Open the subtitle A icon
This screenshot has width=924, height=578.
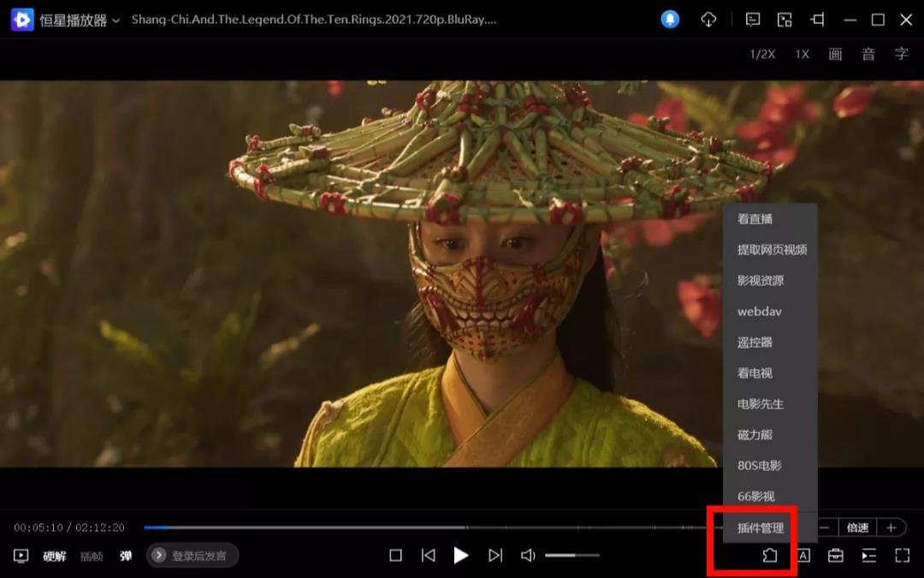(x=803, y=556)
